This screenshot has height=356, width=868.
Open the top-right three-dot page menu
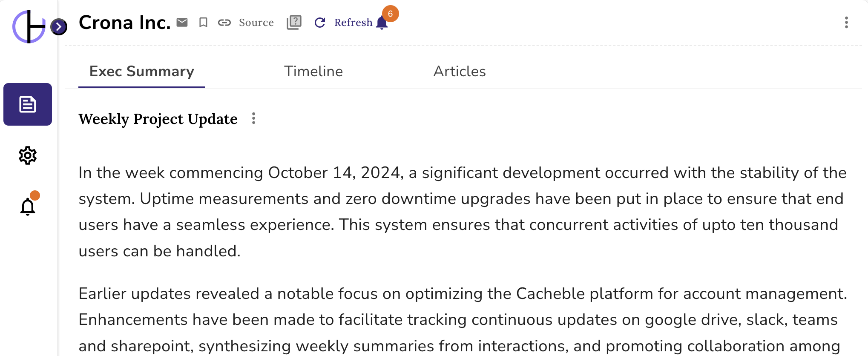[846, 23]
